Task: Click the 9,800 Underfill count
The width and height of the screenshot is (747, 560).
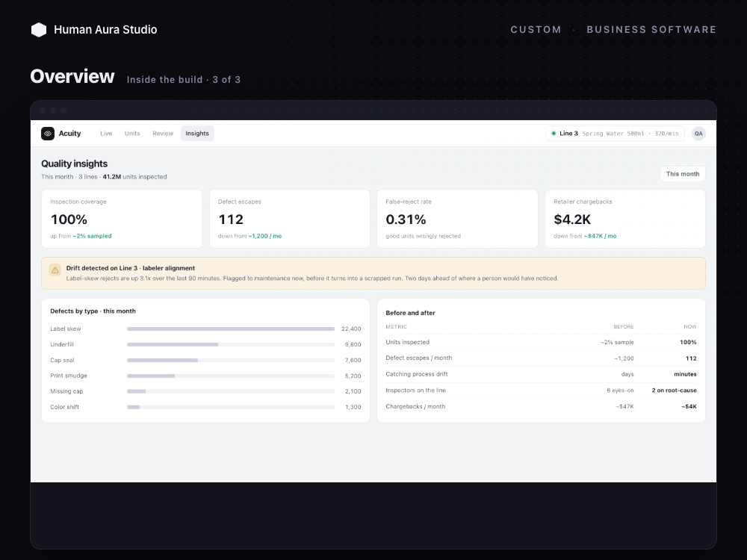Action: click(353, 344)
